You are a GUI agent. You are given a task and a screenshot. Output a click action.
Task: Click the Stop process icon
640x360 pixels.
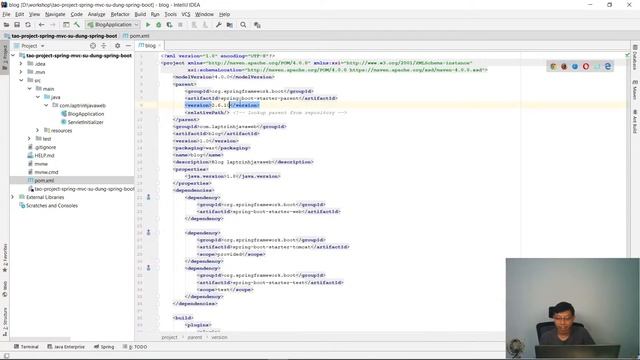pyautogui.click(x=180, y=25)
